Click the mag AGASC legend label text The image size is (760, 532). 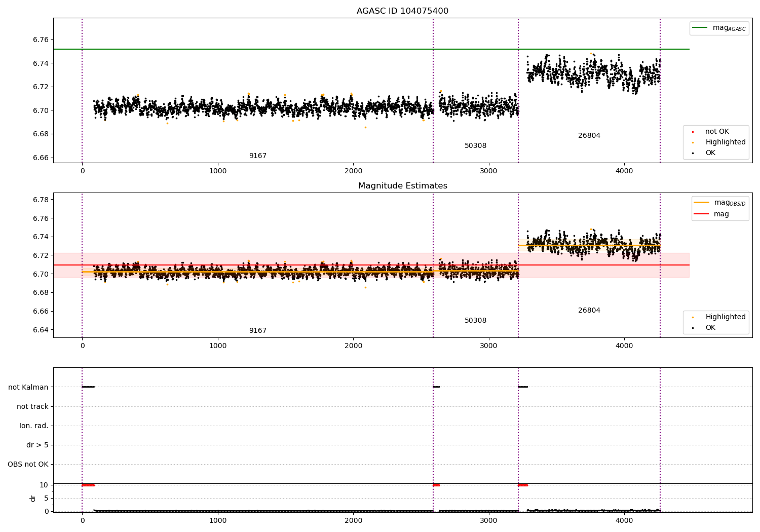729,28
